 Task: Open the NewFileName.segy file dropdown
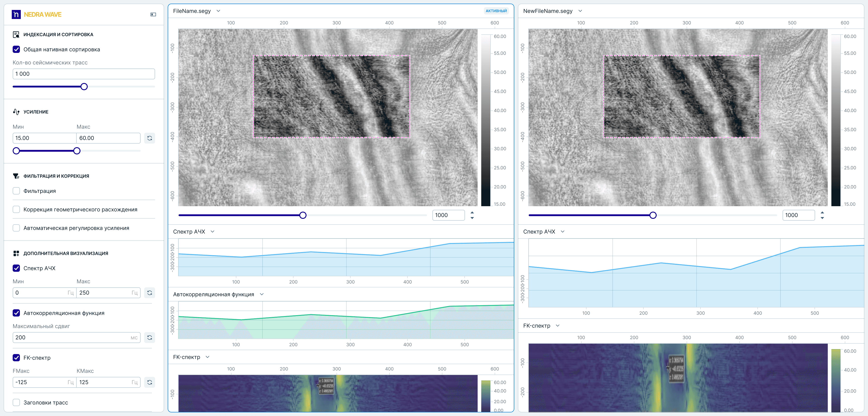[580, 11]
